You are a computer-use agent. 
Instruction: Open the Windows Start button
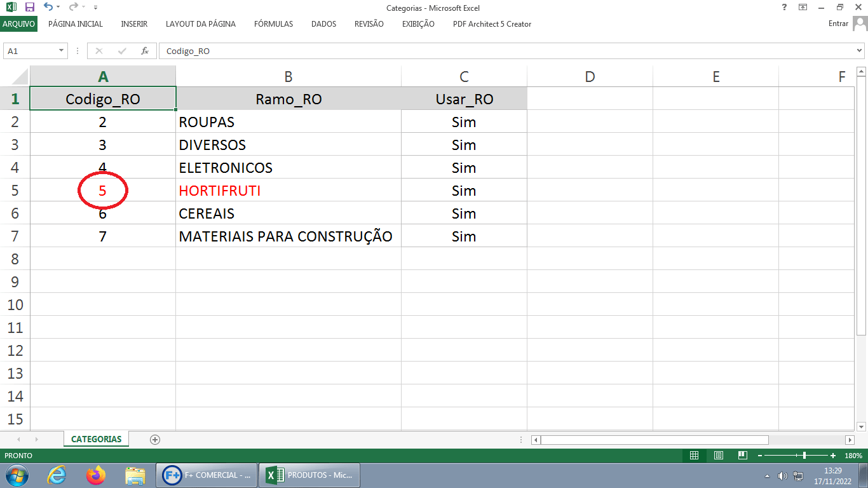click(x=17, y=475)
